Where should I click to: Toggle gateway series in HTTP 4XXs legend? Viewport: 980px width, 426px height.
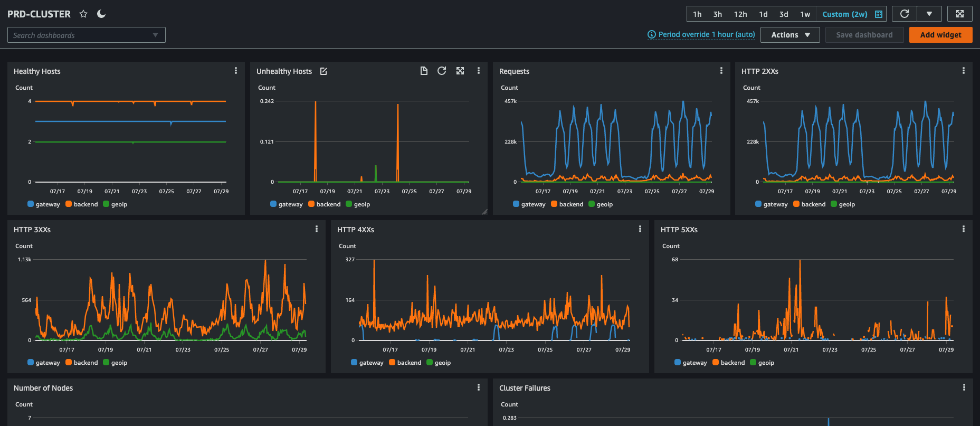[x=367, y=363]
